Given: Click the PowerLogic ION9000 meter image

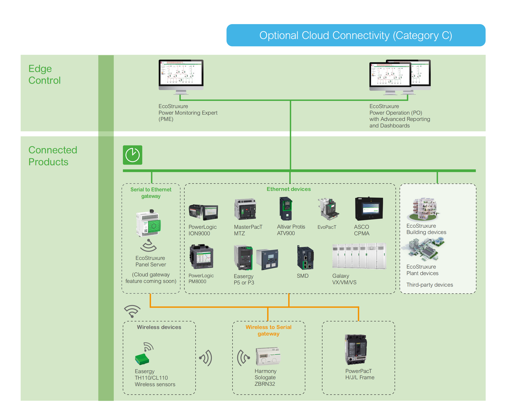Looking at the screenshot, I should click(x=203, y=212).
